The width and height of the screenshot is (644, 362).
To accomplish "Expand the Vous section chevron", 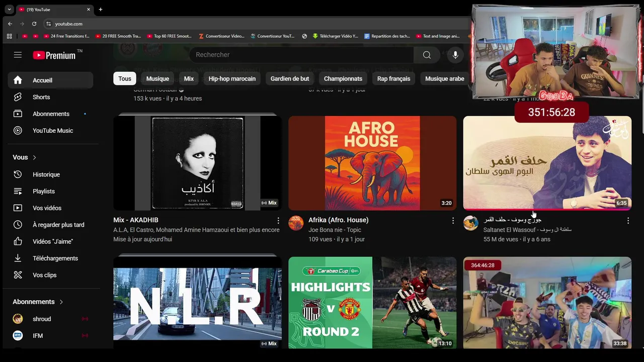I will click(34, 157).
